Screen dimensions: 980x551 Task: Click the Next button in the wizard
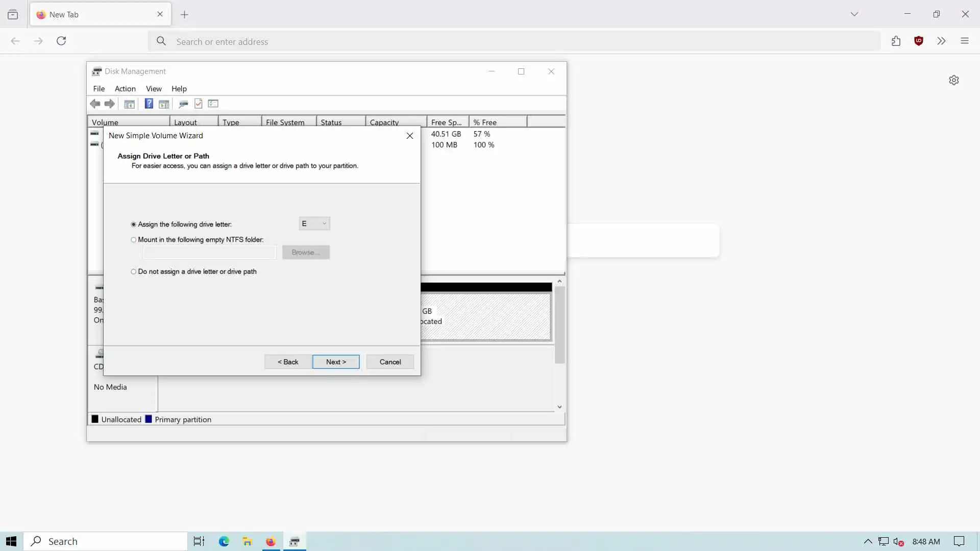pyautogui.click(x=336, y=362)
